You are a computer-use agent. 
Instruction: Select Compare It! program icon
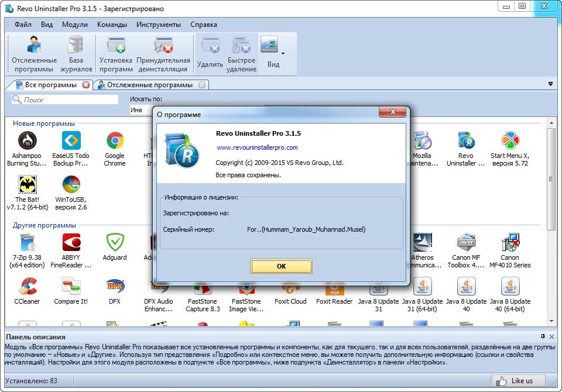click(x=71, y=286)
